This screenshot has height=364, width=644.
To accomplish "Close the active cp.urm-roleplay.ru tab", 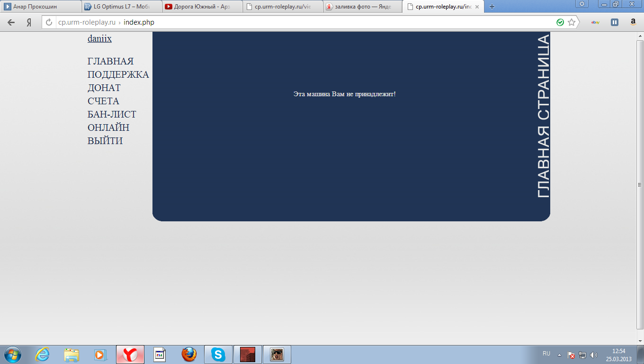I will [x=477, y=7].
